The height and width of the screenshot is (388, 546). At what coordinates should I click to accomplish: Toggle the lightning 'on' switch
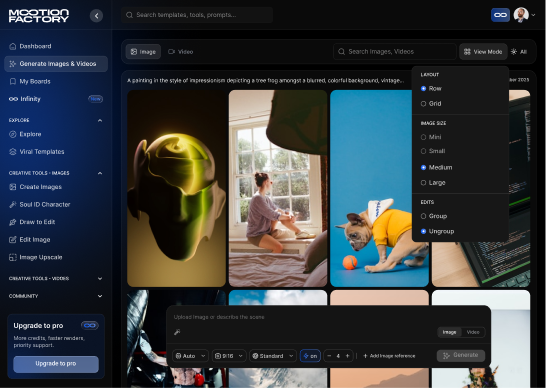tap(310, 356)
